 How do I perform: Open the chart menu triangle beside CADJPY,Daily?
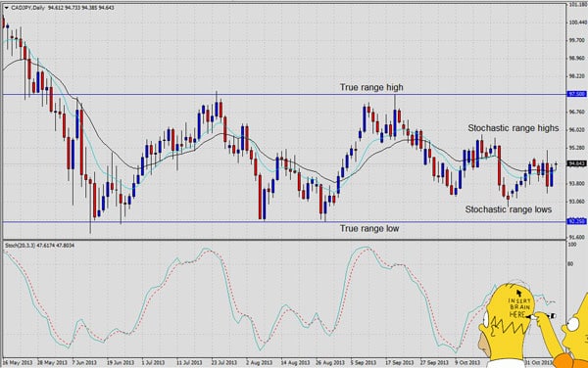[6, 8]
